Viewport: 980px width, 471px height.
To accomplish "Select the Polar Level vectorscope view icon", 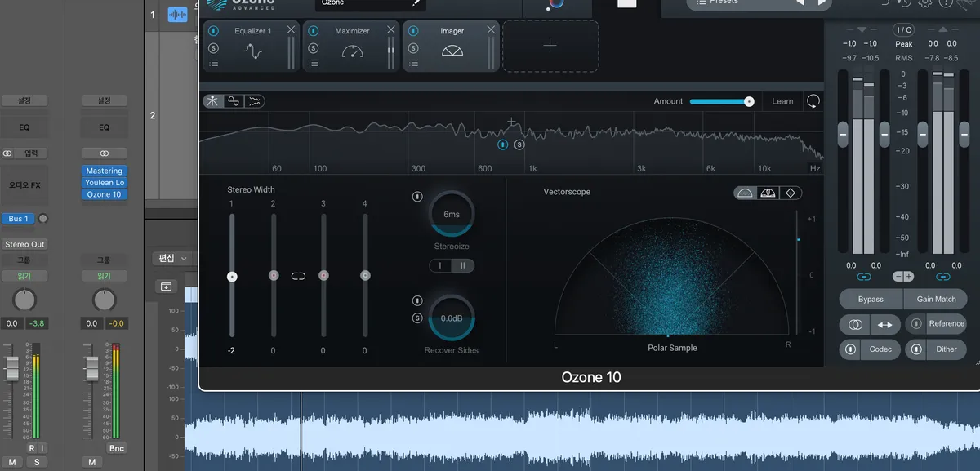I will 768,193.
